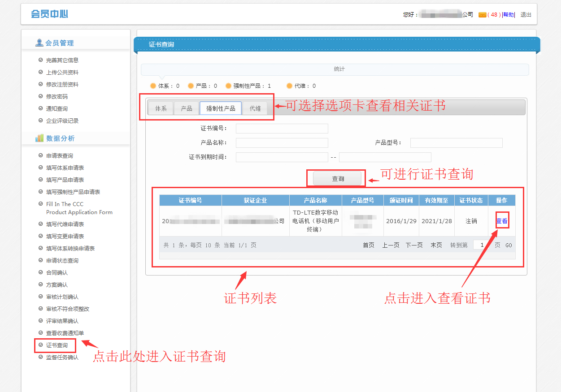Click the sun icon beside 强制性产品 statistic
Image resolution: width=561 pixels, height=392 pixels.
228,86
